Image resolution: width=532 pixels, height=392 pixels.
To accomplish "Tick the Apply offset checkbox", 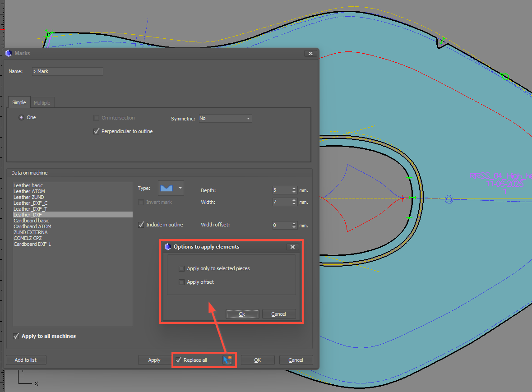I will coord(182,282).
